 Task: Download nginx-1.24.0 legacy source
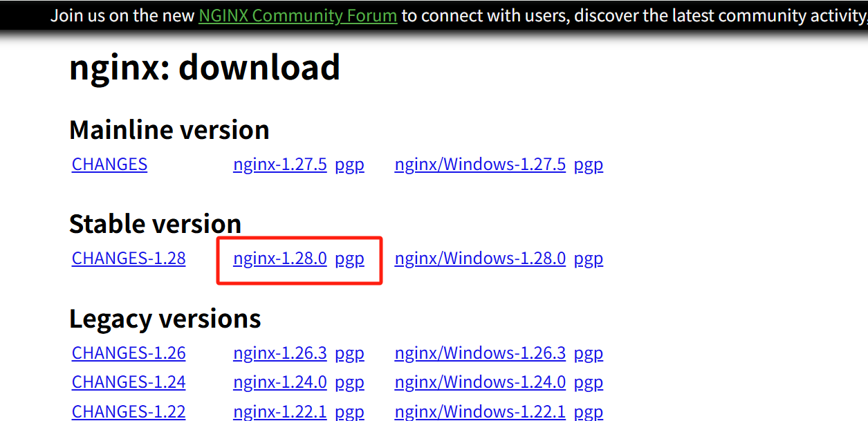pyautogui.click(x=280, y=382)
